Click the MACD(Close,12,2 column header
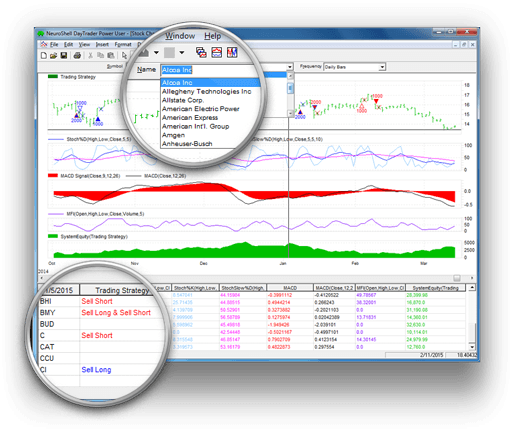Viewport: 512px width, 431px height. pyautogui.click(x=334, y=288)
